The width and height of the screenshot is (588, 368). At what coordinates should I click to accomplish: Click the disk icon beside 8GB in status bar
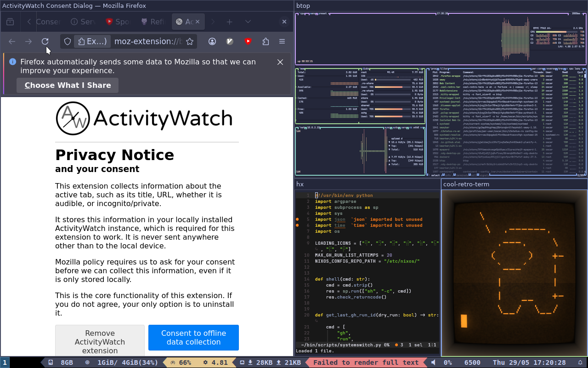(51, 362)
